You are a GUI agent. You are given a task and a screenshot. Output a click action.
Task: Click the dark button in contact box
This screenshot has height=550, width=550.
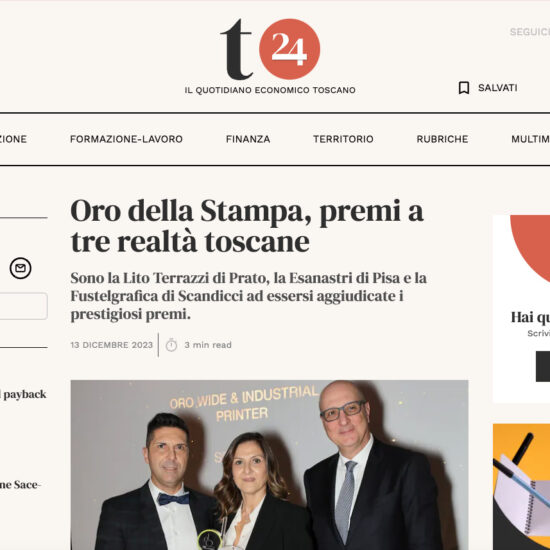(x=543, y=366)
